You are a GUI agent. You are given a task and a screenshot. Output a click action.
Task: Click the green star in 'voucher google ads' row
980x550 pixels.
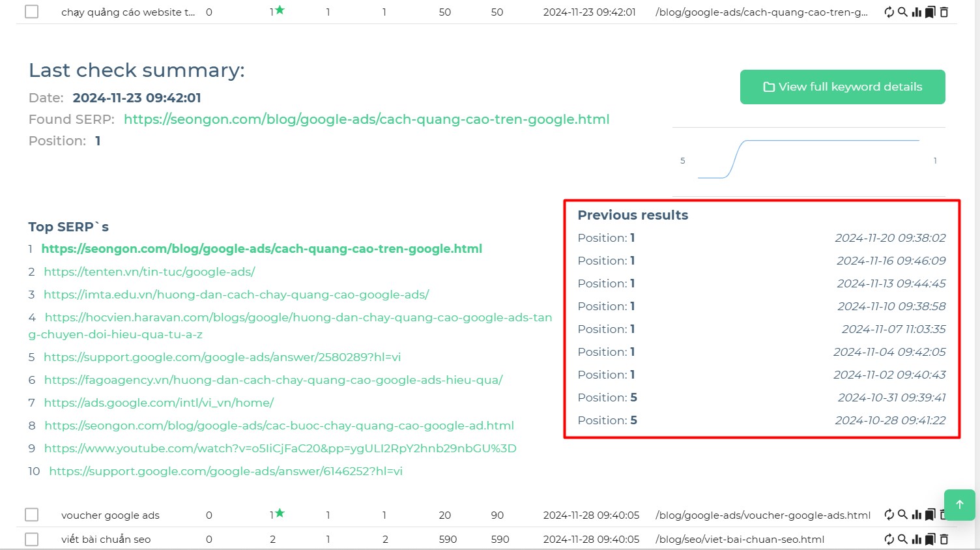280,513
